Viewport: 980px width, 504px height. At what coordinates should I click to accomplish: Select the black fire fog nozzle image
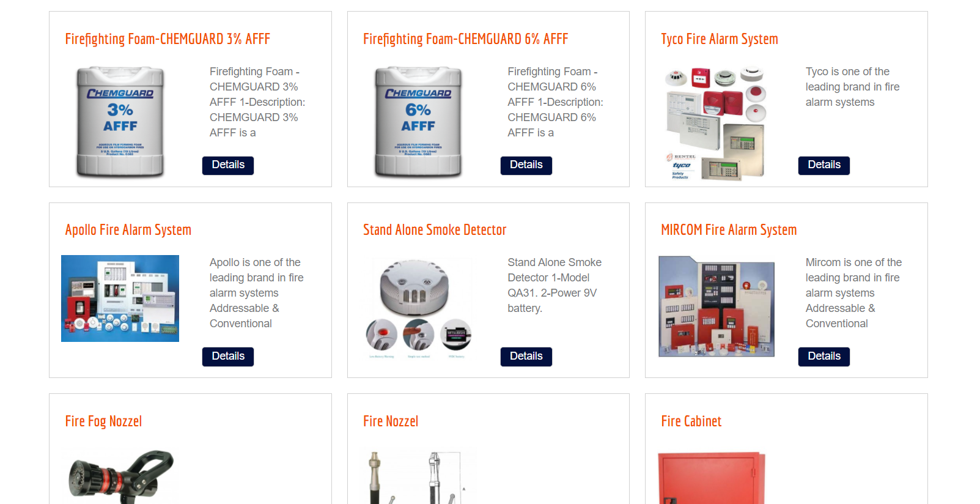tap(120, 476)
